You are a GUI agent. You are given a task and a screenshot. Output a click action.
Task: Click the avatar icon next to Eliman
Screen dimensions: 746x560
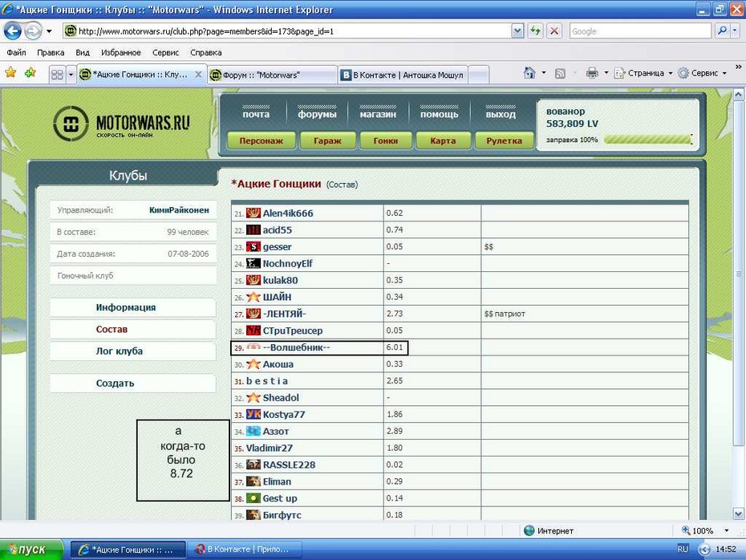(x=253, y=481)
